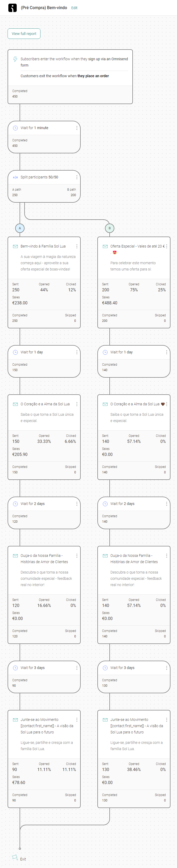
Task: Click the Omnisend logo icon
Action: click(x=13, y=8)
